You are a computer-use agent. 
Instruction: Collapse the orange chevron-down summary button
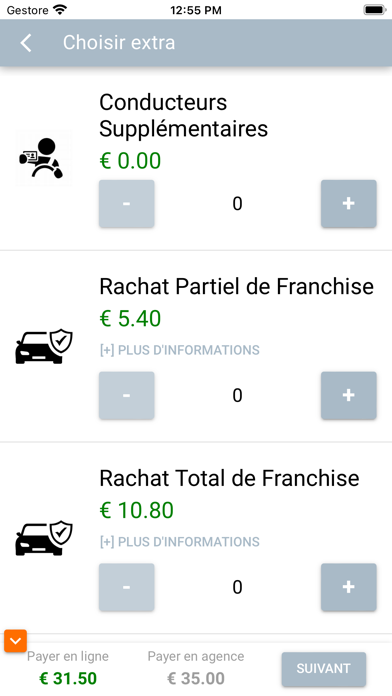point(16,641)
